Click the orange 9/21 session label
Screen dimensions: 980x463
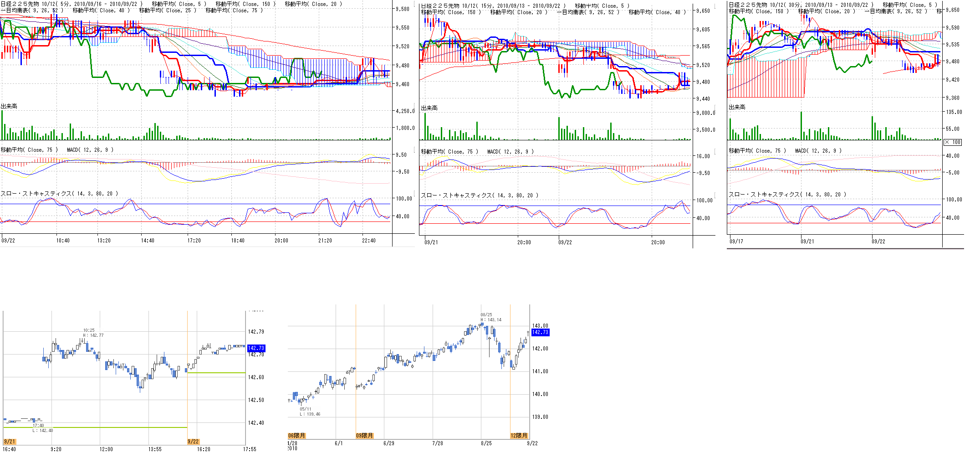10,442
